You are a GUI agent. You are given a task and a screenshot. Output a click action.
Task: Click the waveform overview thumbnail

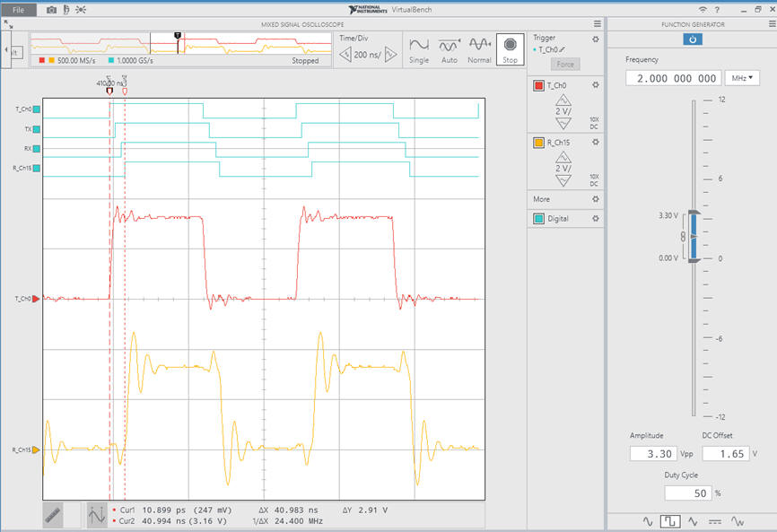pos(181,44)
